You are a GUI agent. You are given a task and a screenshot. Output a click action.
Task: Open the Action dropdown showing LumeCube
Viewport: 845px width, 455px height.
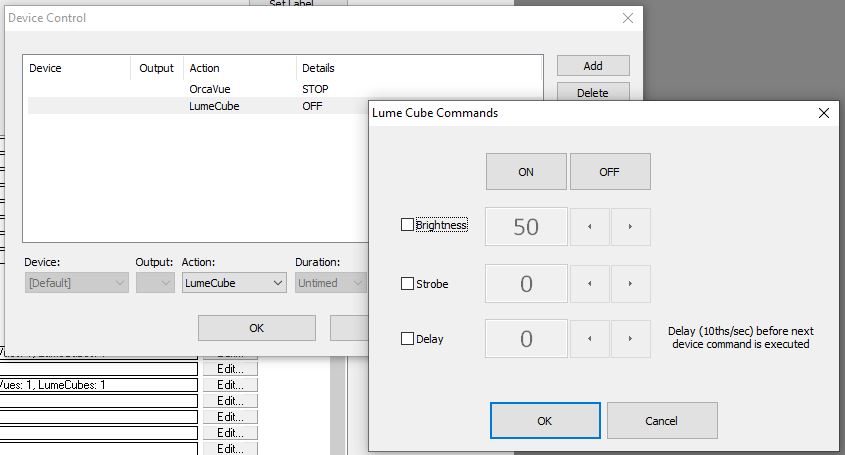234,282
